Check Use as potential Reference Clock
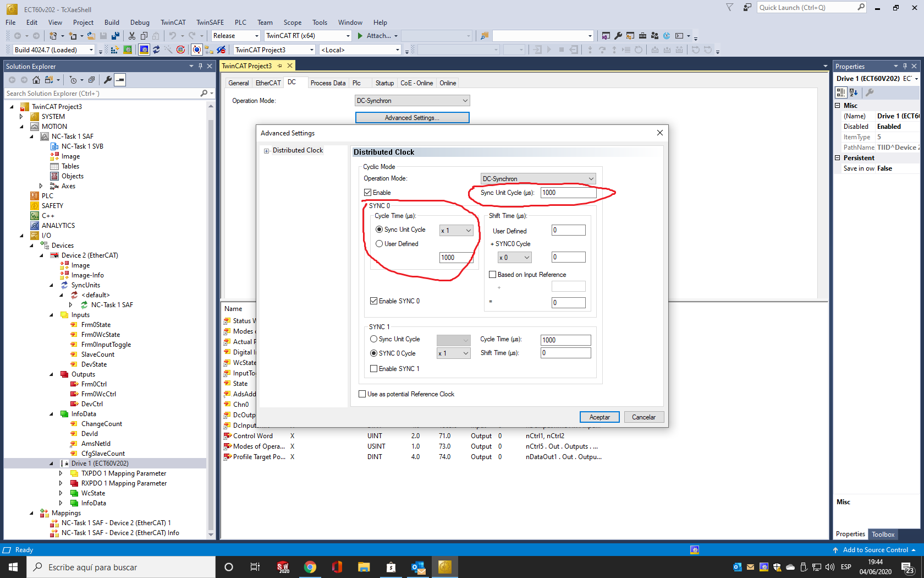The image size is (924, 578). (x=362, y=394)
